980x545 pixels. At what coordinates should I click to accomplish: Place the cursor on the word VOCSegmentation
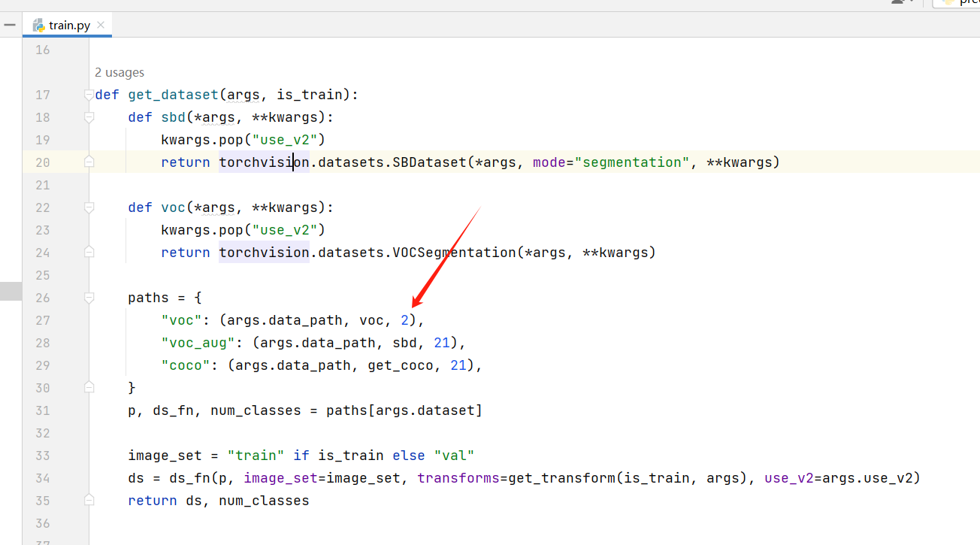451,252
